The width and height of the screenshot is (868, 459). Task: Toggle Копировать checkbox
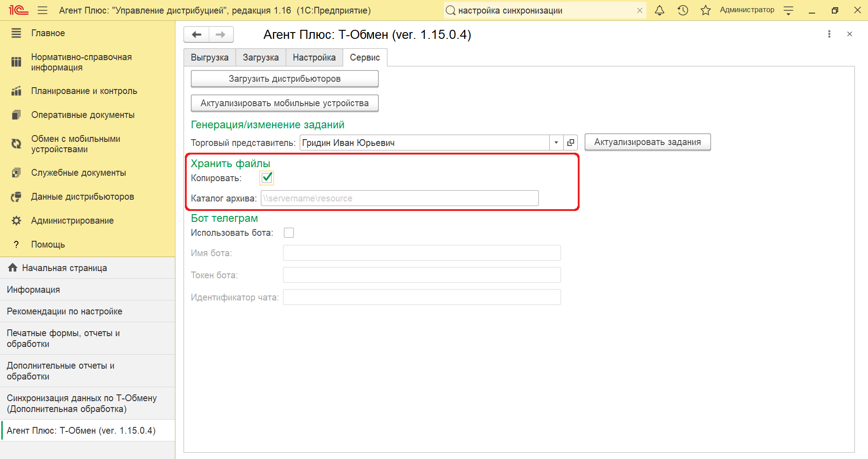point(267,178)
